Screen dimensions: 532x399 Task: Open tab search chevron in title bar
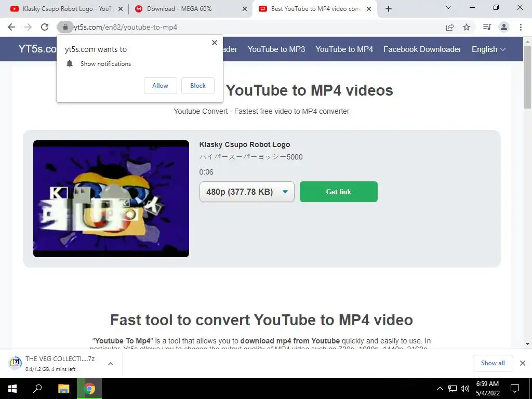pyautogui.click(x=448, y=7)
